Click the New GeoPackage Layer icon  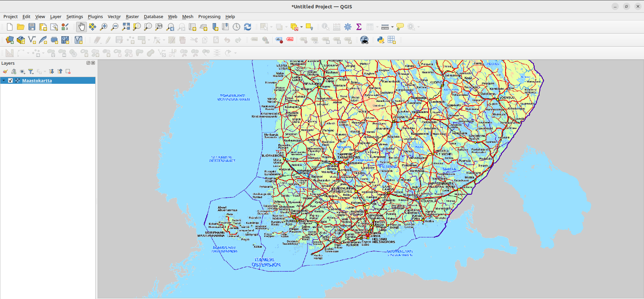(21, 40)
